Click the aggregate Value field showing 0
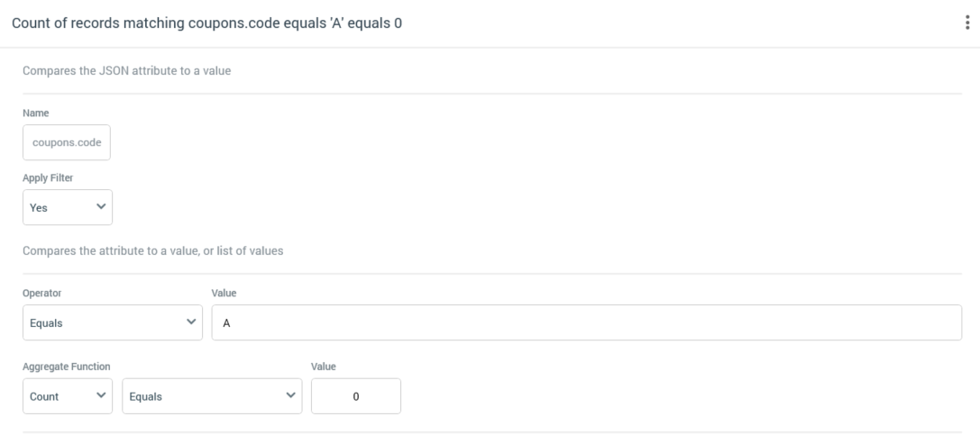This screenshot has width=980, height=435. coord(355,395)
